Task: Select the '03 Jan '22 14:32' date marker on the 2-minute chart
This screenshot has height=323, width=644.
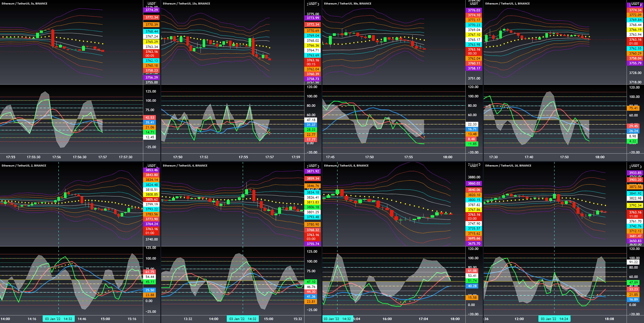Action: [x=58, y=319]
